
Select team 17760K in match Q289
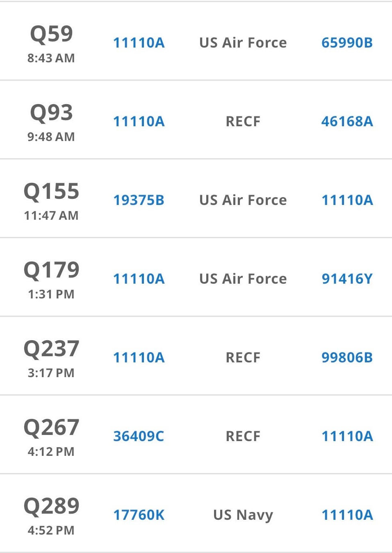click(x=139, y=515)
